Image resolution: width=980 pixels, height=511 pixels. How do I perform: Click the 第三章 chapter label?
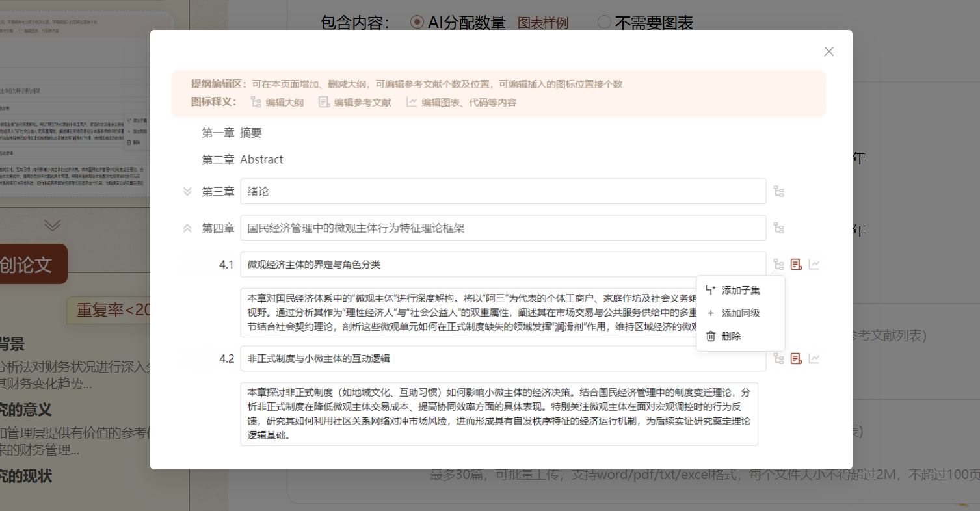pyautogui.click(x=218, y=191)
